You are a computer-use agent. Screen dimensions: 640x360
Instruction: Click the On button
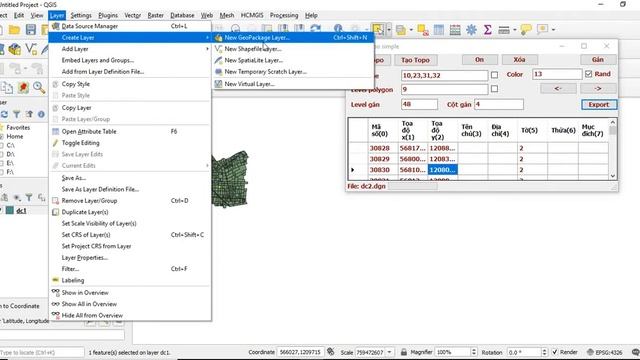pyautogui.click(x=479, y=60)
